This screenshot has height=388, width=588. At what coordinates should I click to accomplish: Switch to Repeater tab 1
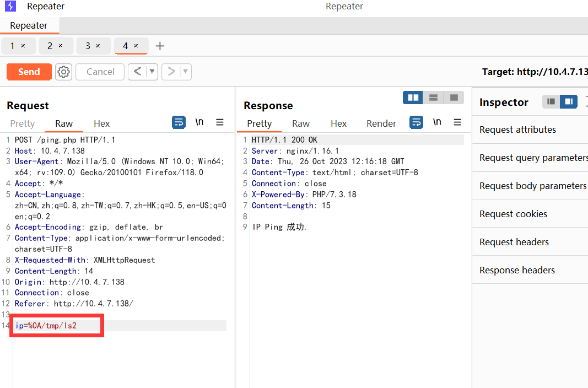coord(12,46)
